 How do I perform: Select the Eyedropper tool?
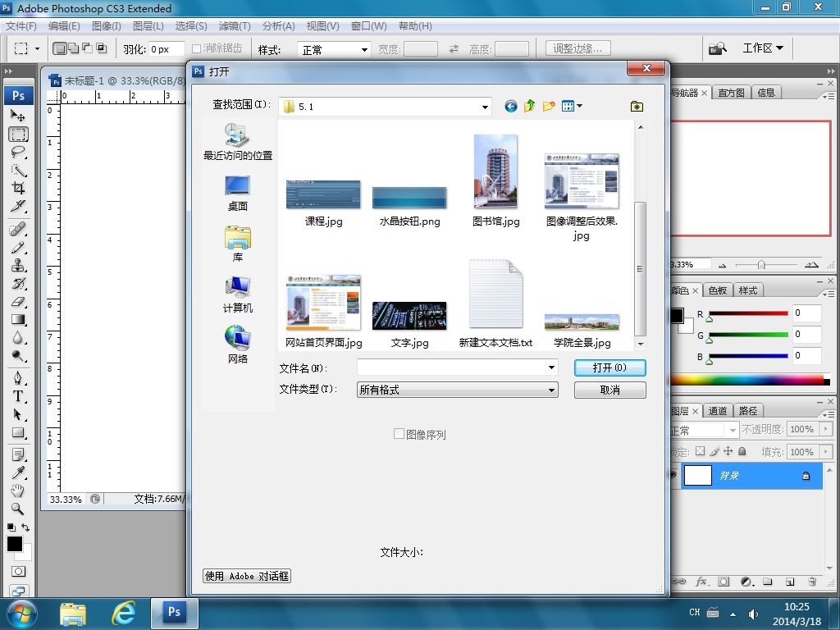18,472
